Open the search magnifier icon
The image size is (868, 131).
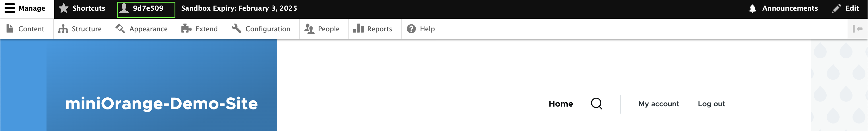[x=596, y=104]
